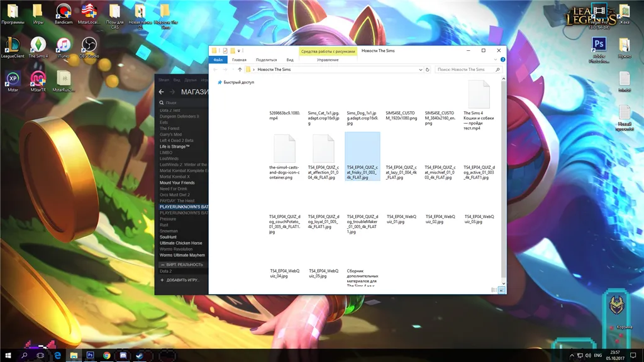Open quick access toolbar customize dropdown
This screenshot has height=362, width=644.
pos(238,51)
